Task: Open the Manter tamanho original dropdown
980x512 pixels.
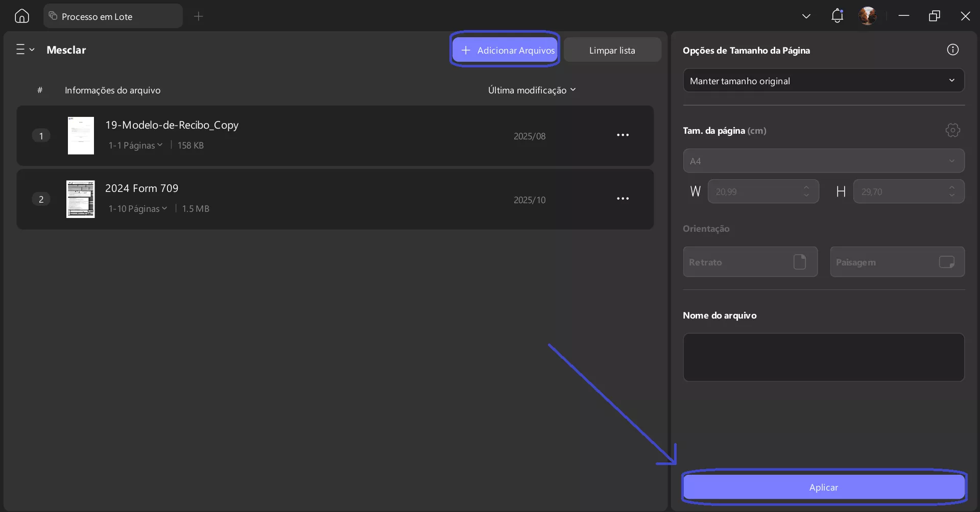Action: (x=823, y=80)
